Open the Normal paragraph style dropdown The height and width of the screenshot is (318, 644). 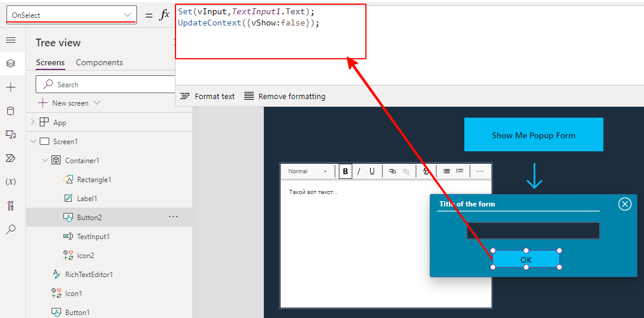click(307, 171)
